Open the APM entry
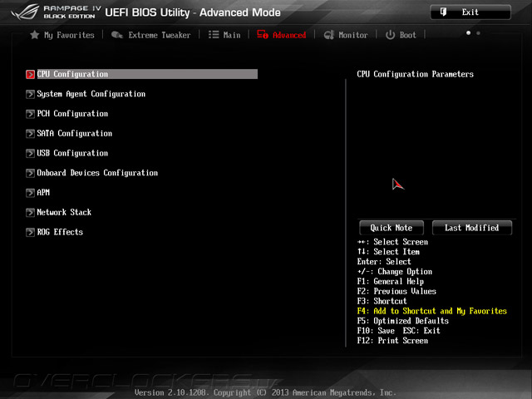Image resolution: width=532 pixels, height=399 pixels. [43, 193]
